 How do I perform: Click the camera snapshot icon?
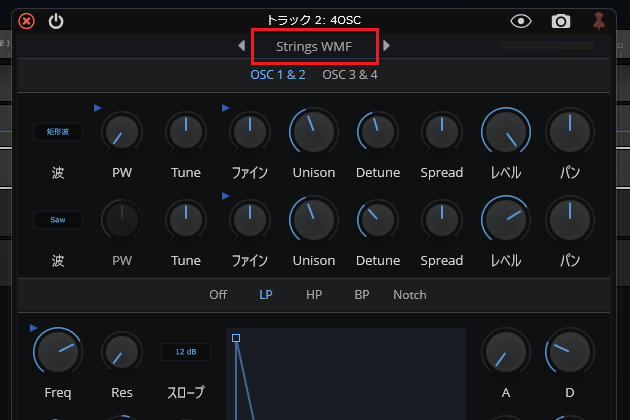562,20
